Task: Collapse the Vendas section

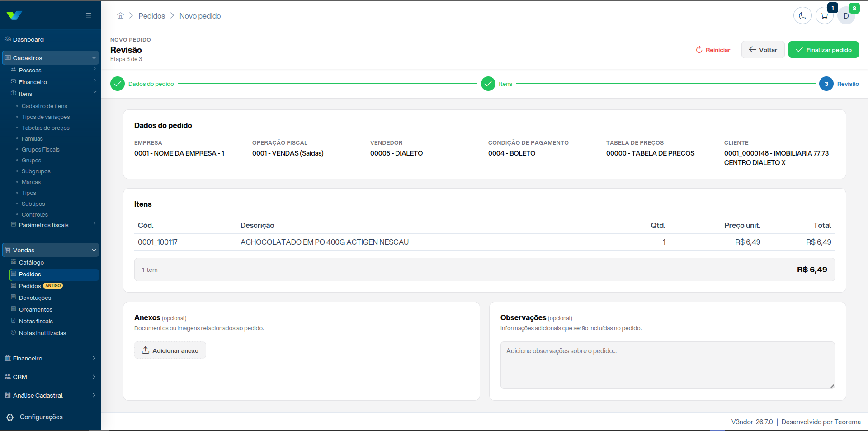Action: tap(50, 250)
